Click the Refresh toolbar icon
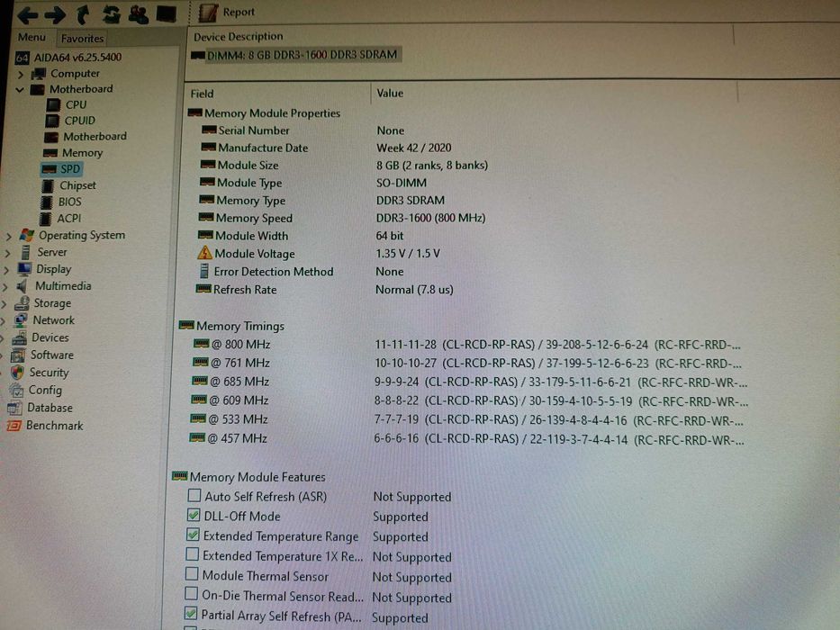The height and width of the screenshot is (630, 840). coord(111,14)
